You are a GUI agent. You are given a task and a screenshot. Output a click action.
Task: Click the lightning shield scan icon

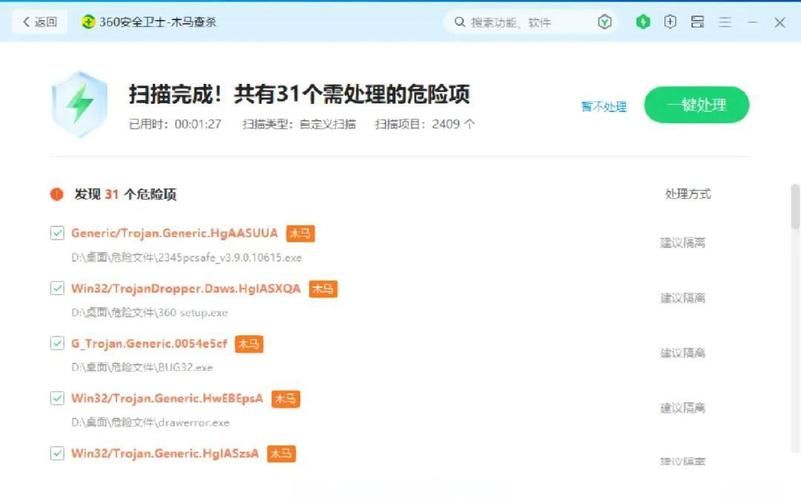(80, 104)
